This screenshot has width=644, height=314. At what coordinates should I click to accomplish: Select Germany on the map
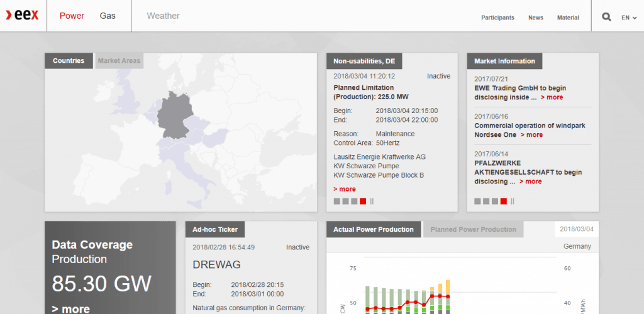174,115
